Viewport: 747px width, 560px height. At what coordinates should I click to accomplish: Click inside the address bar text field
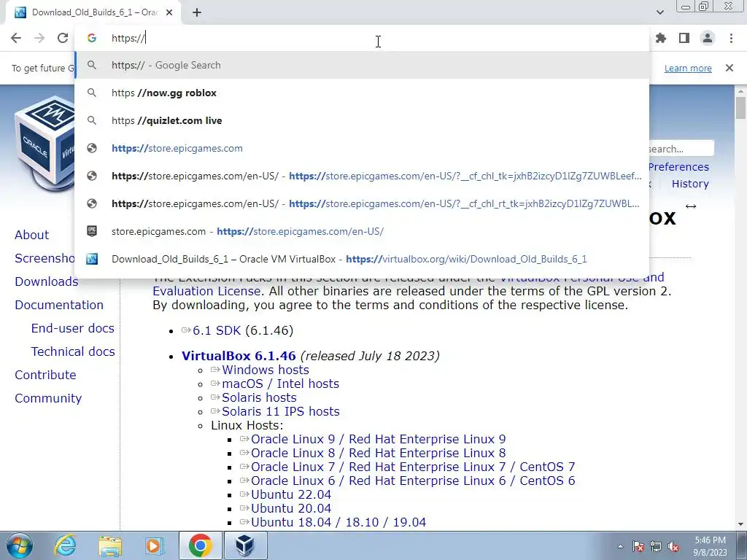click(x=362, y=38)
